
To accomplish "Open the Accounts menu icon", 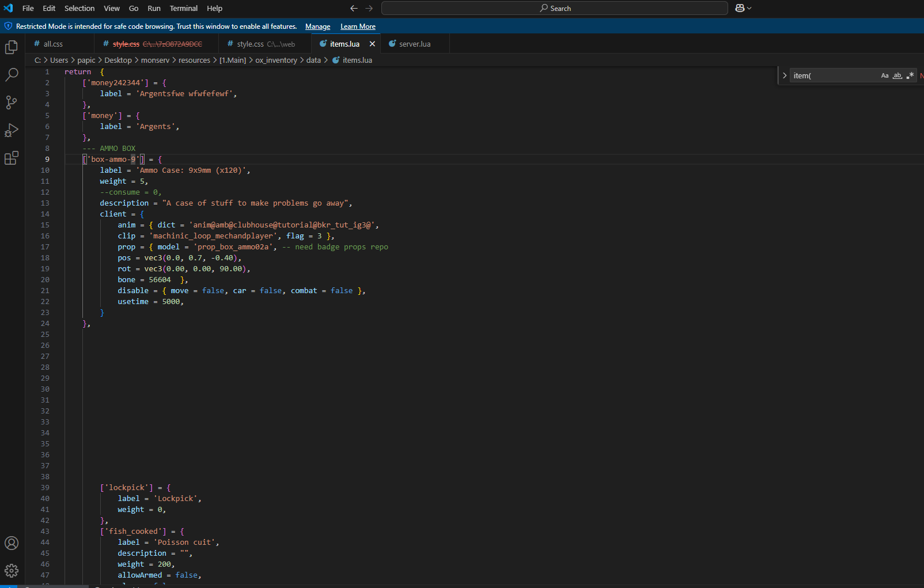I will tap(12, 543).
